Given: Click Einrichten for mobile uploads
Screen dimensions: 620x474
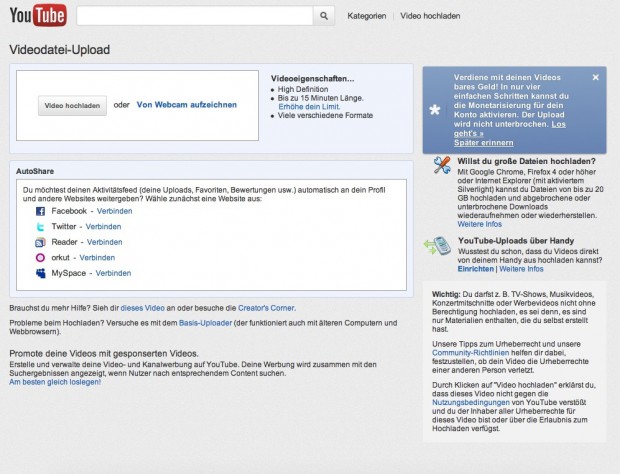Looking at the screenshot, I should point(476,269).
